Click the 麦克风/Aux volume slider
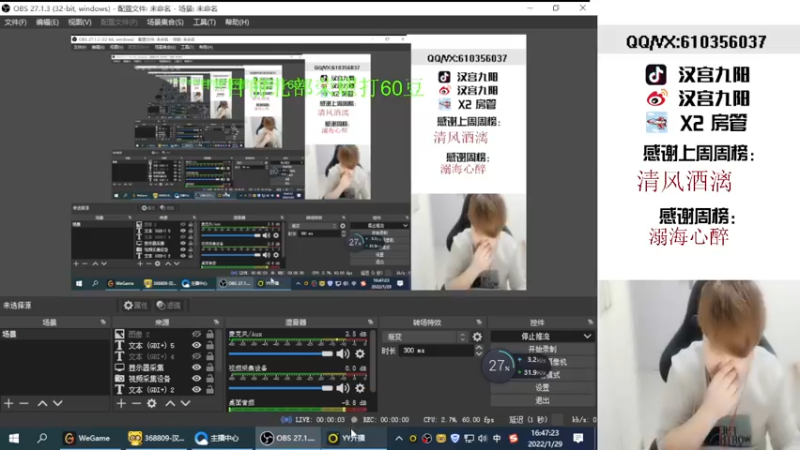 (280, 354)
